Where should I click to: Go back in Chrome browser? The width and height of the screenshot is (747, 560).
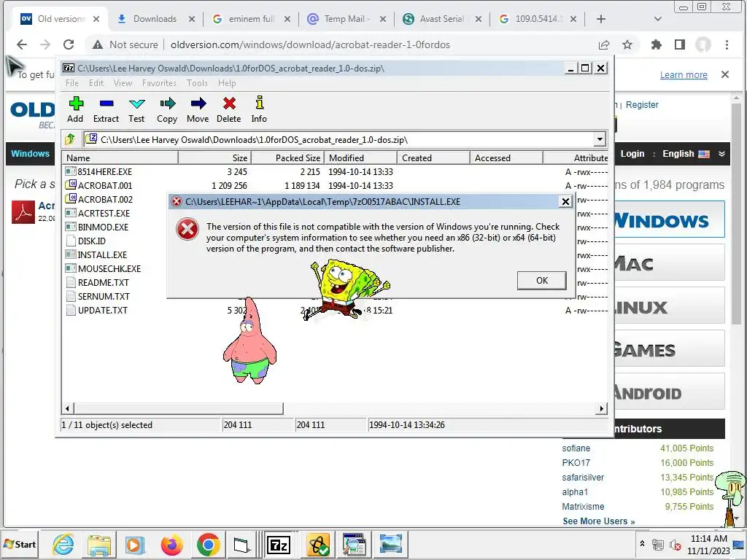[x=22, y=44]
